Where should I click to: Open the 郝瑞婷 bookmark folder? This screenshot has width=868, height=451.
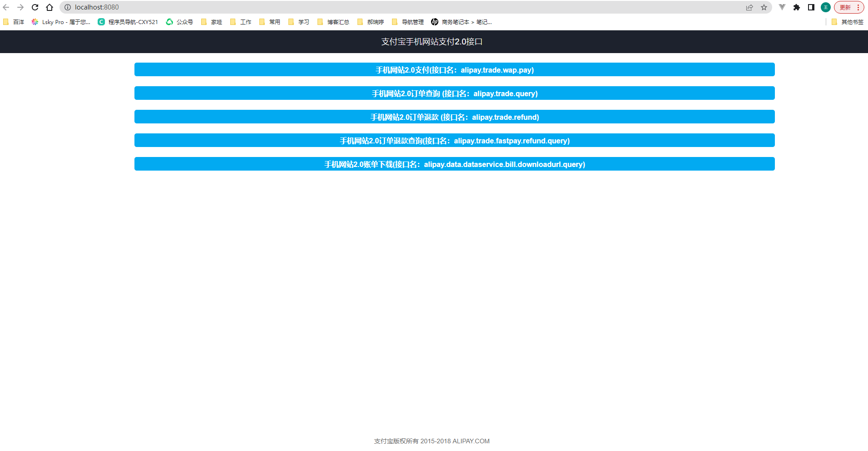click(371, 22)
